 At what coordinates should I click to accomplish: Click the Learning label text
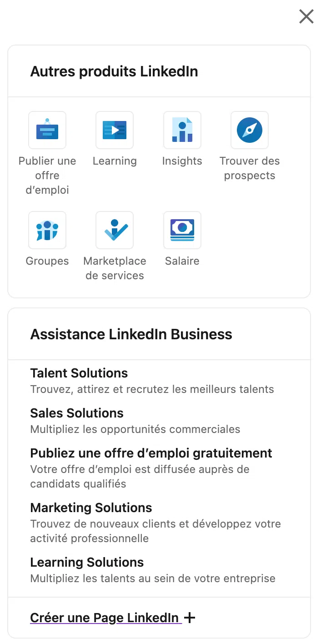[115, 161]
